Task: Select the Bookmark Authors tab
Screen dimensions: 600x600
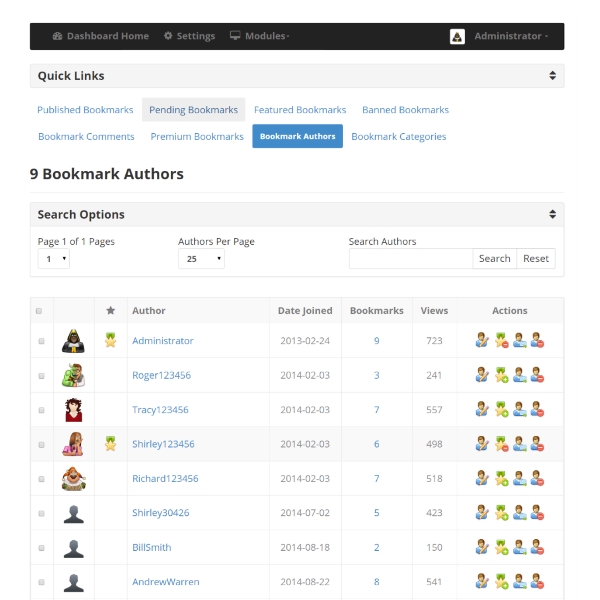Action: 297,136
